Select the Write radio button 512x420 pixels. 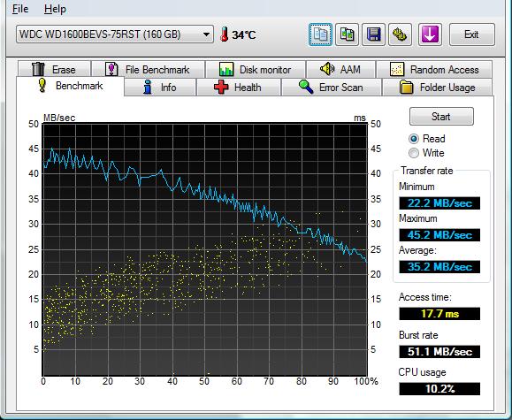point(414,153)
